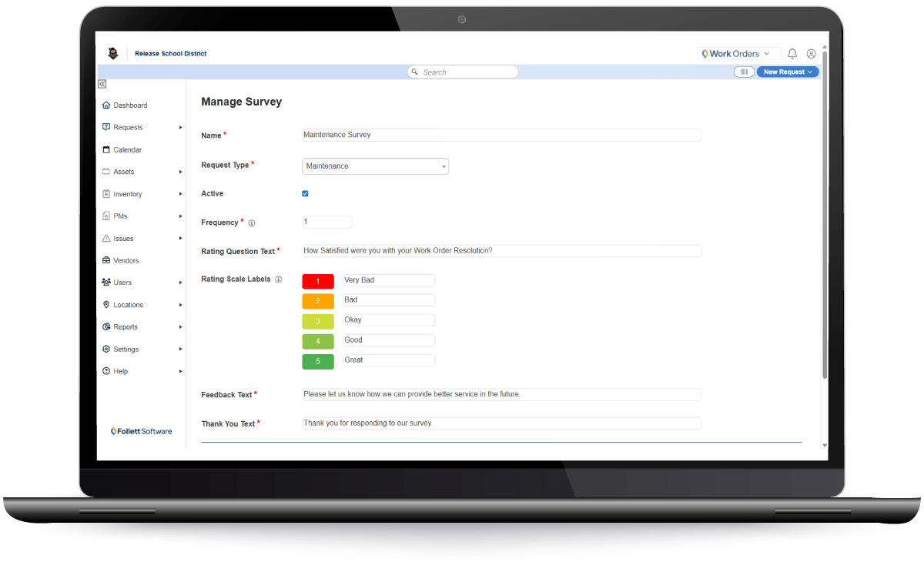This screenshot has height=562, width=924.
Task: Select the Calendar icon in the sidebar
Action: [x=106, y=149]
